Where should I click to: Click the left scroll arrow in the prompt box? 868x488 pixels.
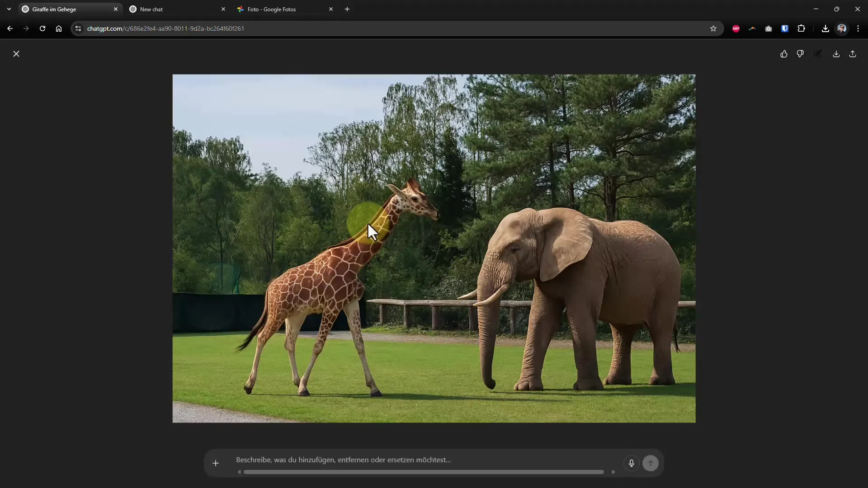click(239, 472)
